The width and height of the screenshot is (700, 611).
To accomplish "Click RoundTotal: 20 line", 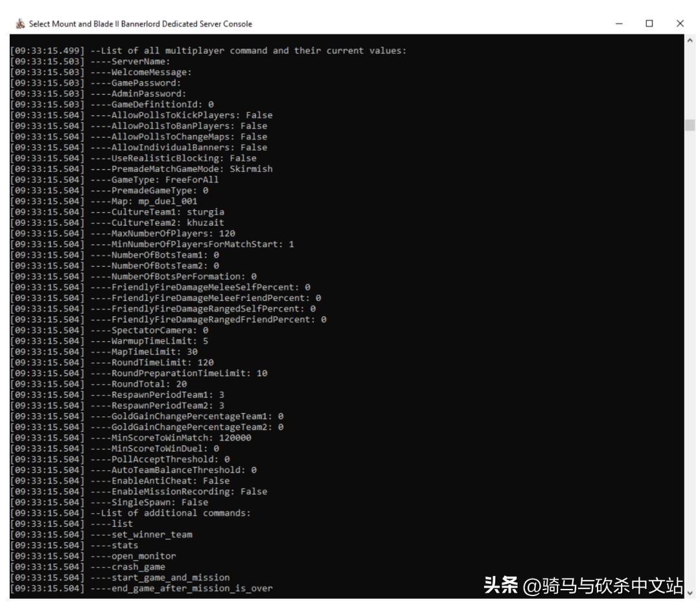I will (99, 384).
